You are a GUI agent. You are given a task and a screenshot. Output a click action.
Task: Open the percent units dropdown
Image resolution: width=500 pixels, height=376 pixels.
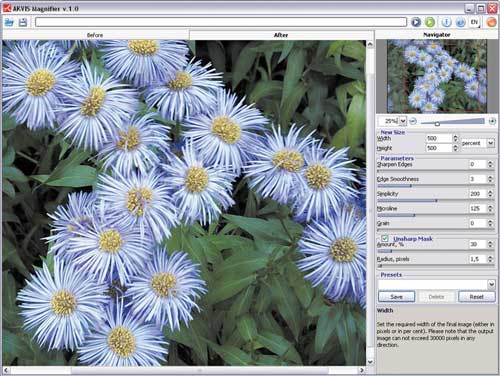click(x=491, y=143)
